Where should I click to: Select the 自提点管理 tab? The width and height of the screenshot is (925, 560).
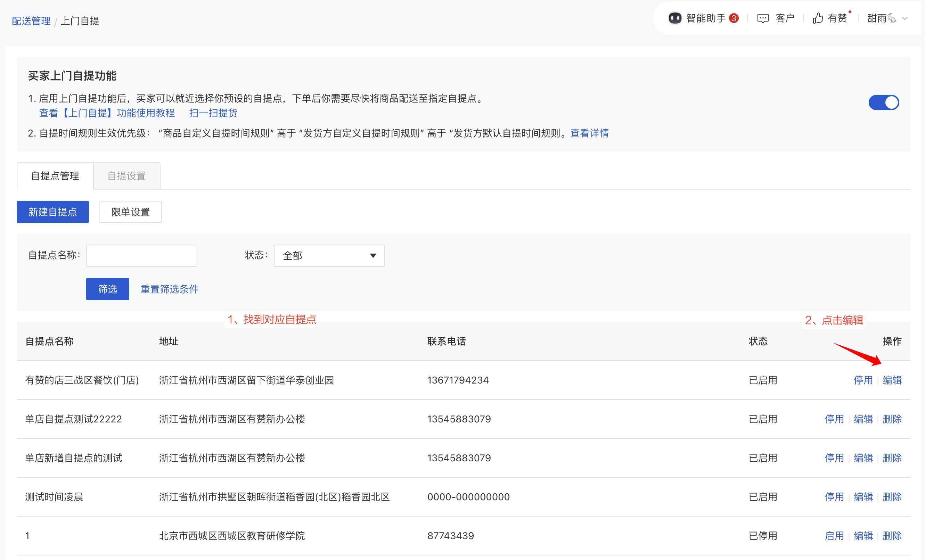point(55,176)
